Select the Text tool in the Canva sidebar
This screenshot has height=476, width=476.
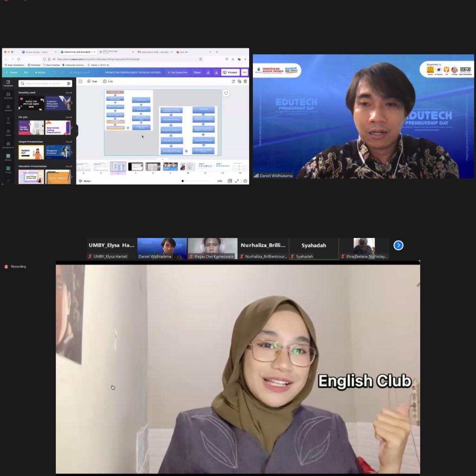point(8,120)
